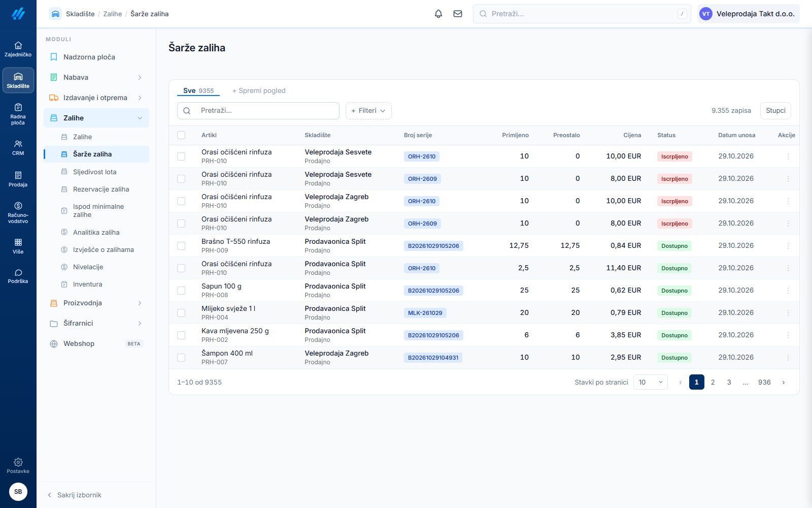Open the notifications bell icon
Viewport: 812px width, 508px height.
click(438, 14)
